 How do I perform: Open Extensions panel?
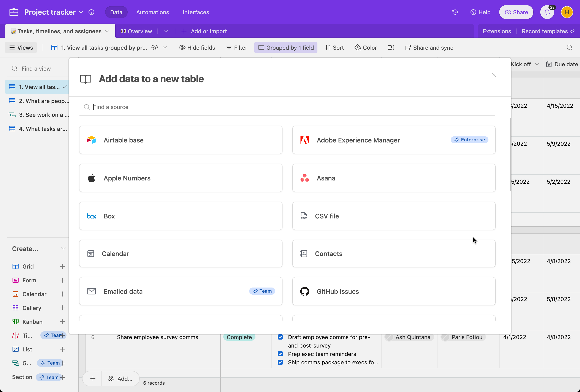(497, 31)
